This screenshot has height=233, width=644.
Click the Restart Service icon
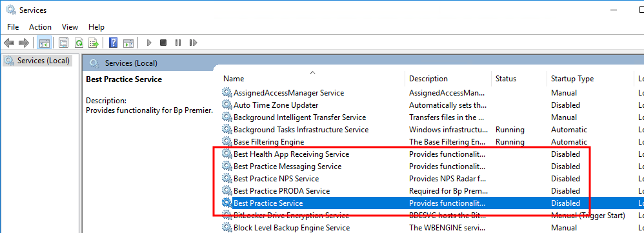click(193, 43)
